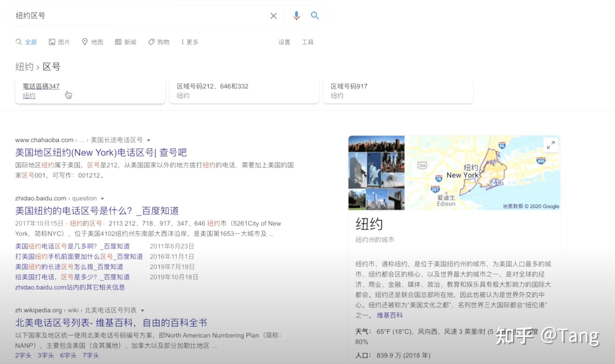
Task: Click the New York map preview
Action: click(482, 173)
